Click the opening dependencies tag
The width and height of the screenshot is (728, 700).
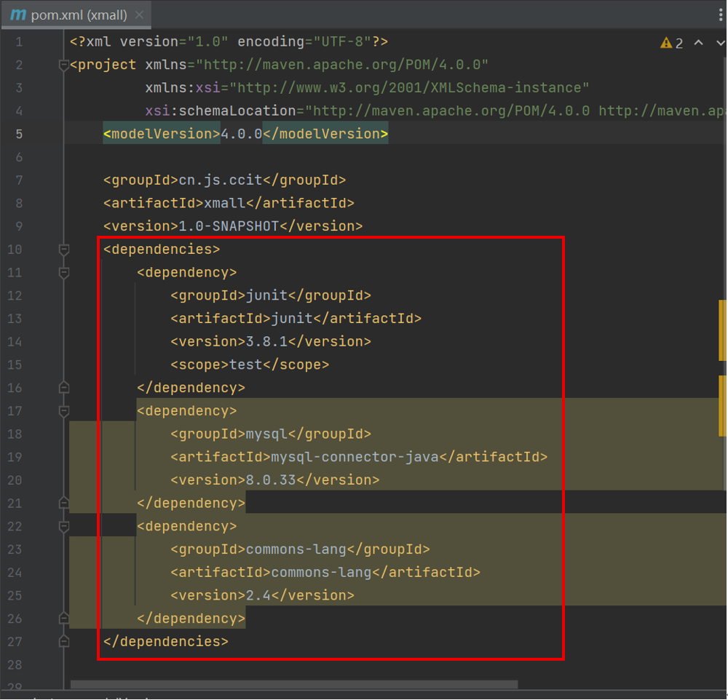162,250
